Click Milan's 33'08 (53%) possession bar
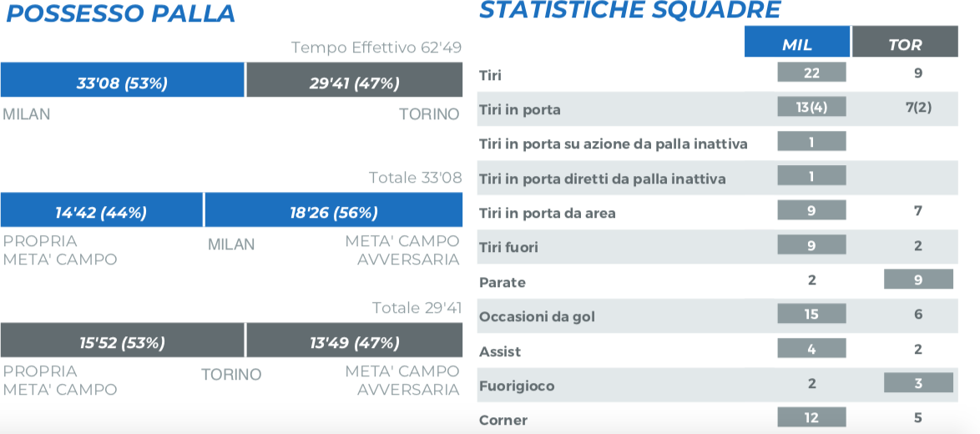 (x=122, y=83)
